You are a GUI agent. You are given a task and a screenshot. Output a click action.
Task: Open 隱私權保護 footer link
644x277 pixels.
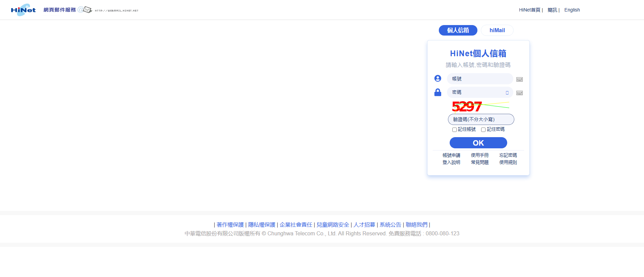click(262, 225)
